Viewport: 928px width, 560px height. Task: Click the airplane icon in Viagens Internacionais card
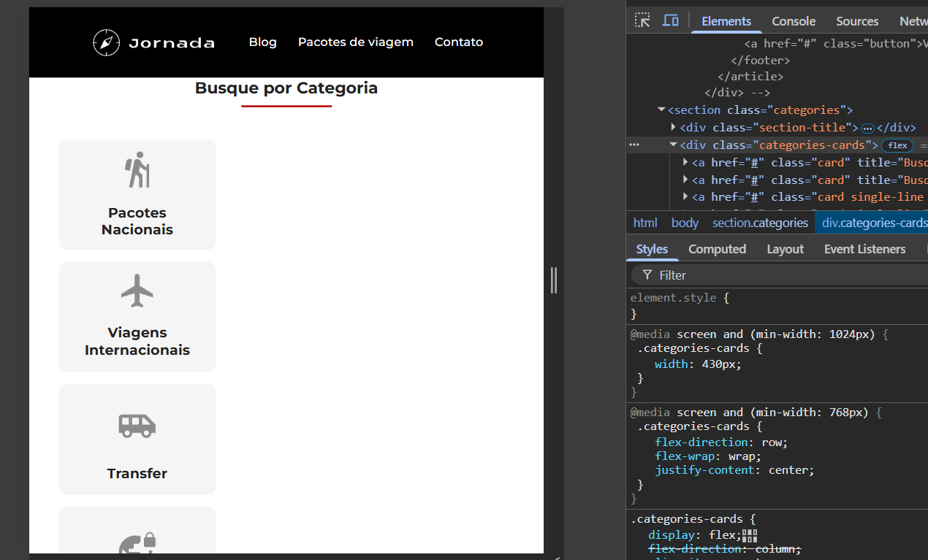click(x=137, y=291)
